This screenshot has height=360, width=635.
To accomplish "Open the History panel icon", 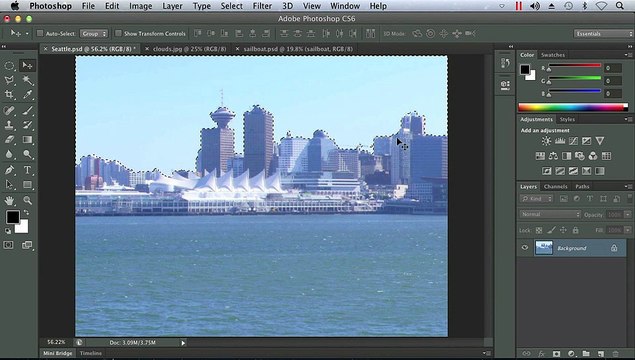I will coord(505,63).
